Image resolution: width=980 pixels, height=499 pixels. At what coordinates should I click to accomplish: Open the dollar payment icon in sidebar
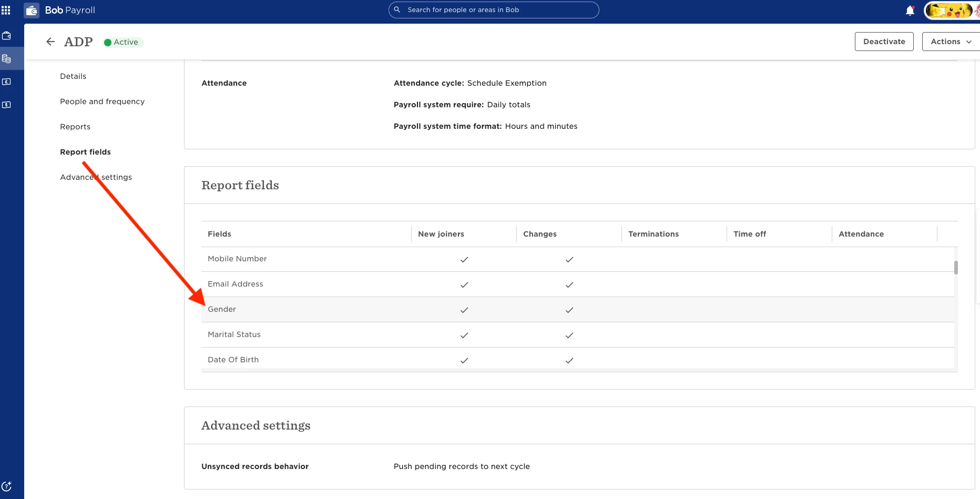click(x=7, y=105)
